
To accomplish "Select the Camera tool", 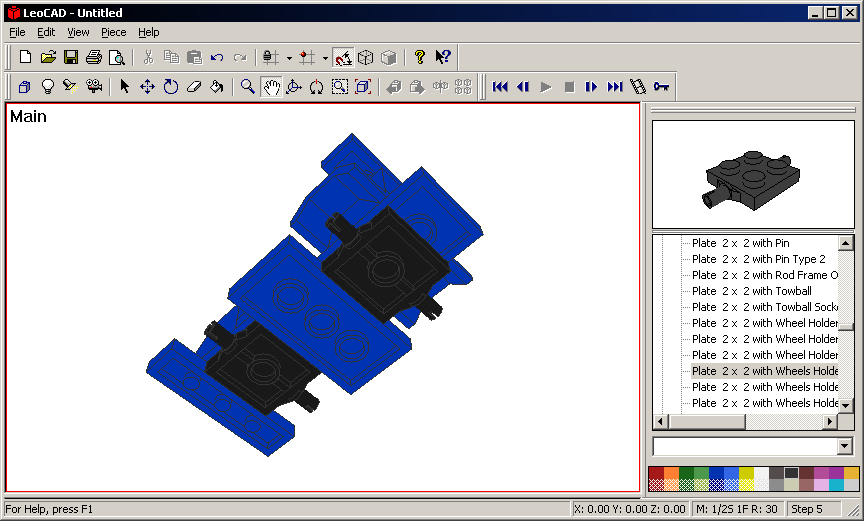I will coord(94,87).
